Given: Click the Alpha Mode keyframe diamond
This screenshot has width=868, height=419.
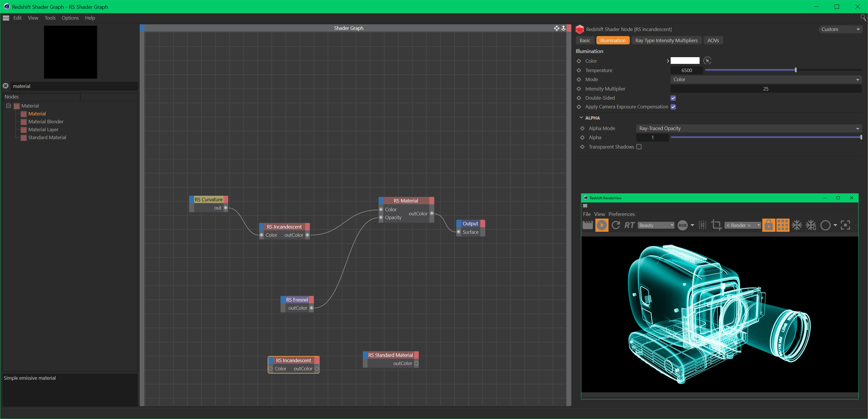Looking at the screenshot, I should click(582, 128).
